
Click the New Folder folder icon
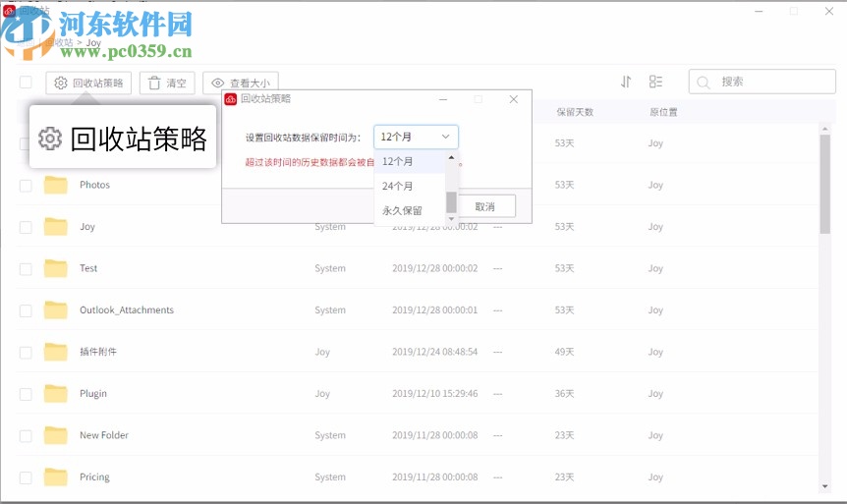(56, 435)
